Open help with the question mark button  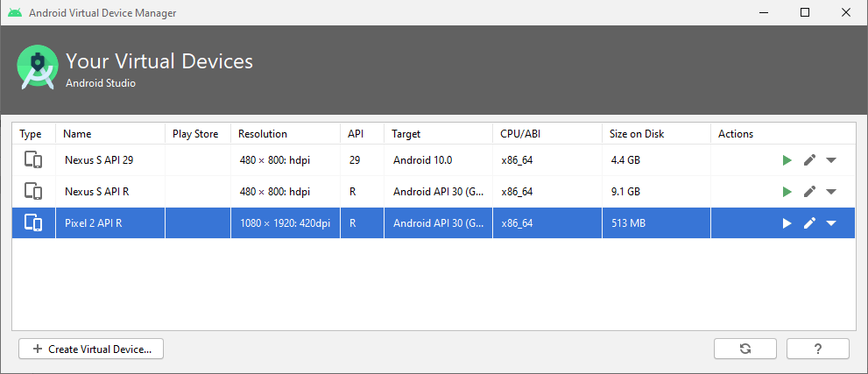coord(817,349)
